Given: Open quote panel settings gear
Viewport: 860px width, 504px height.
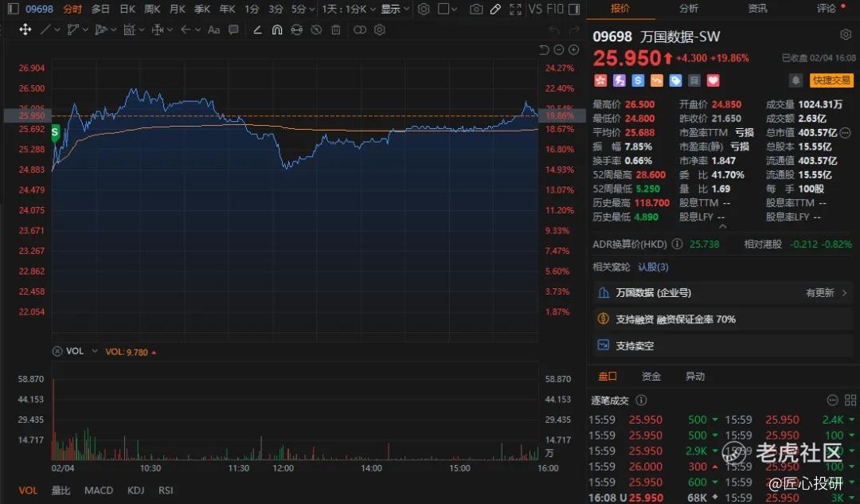Looking at the screenshot, I should (845, 35).
